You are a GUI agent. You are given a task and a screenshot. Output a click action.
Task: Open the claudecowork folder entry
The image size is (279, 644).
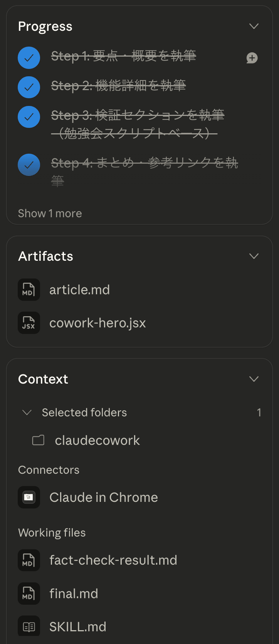pos(97,440)
